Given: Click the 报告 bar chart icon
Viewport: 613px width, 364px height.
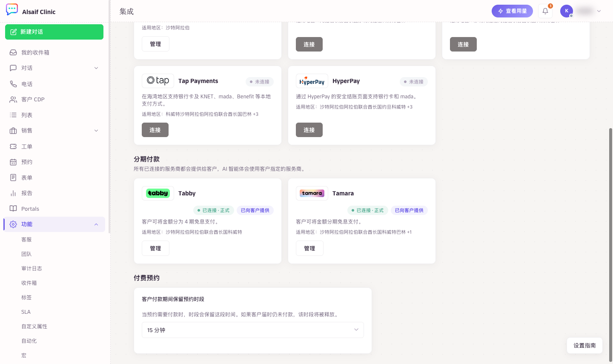Looking at the screenshot, I should point(13,193).
